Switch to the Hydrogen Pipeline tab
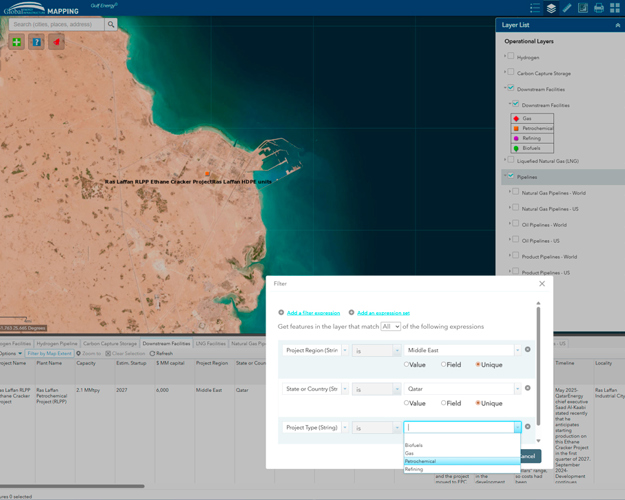This screenshot has width=625, height=500. [x=57, y=343]
